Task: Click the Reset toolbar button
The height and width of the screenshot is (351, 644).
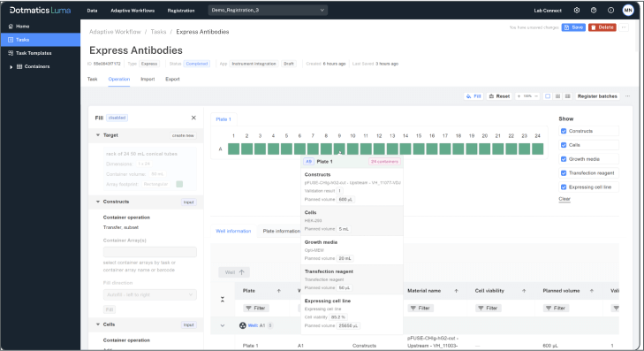Action: 499,96
